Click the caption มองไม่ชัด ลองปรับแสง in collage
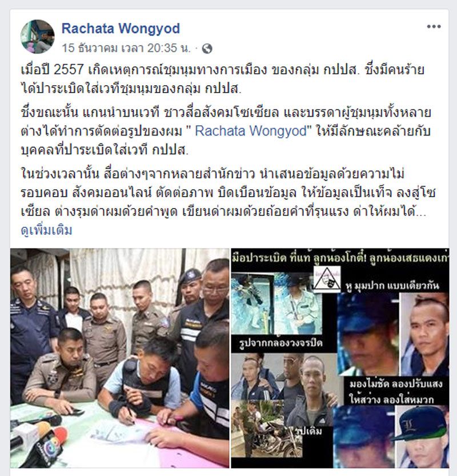The width and height of the screenshot is (457, 476). (395, 385)
